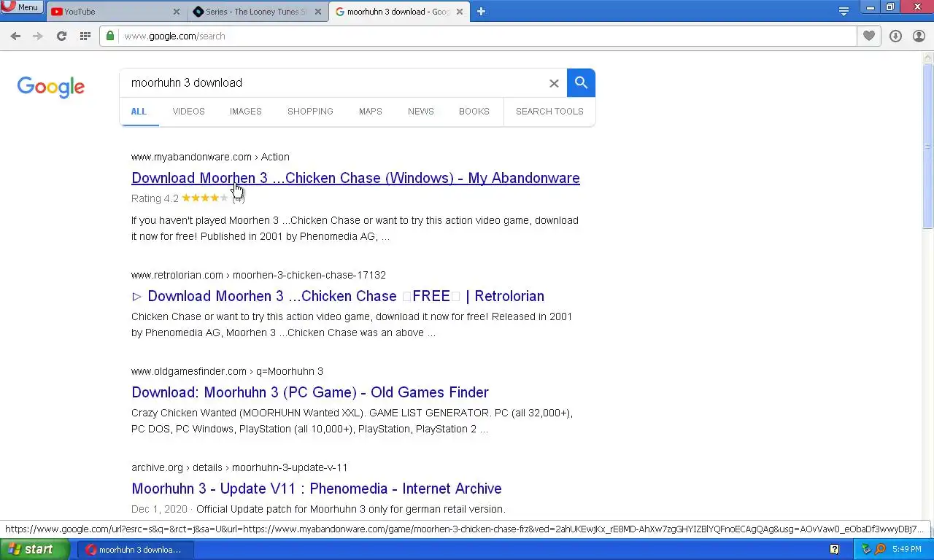Open the user account profile icon
The width and height of the screenshot is (934, 560).
[x=919, y=36]
